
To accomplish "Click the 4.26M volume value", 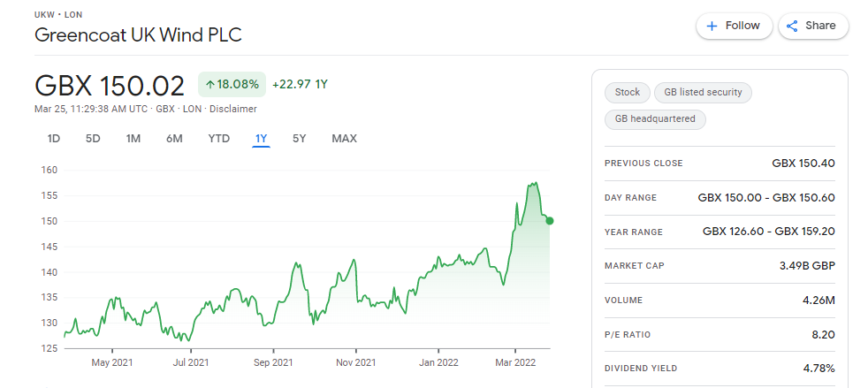I will (x=819, y=301).
